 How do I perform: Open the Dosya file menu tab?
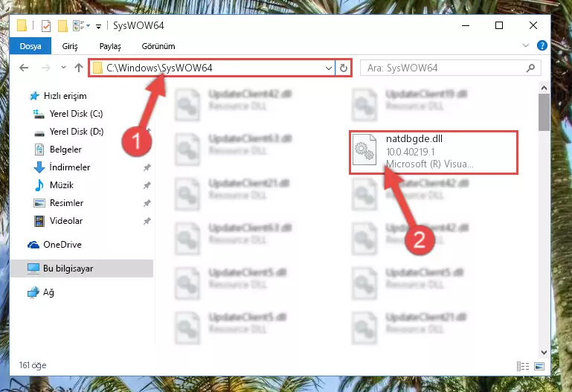coord(30,46)
